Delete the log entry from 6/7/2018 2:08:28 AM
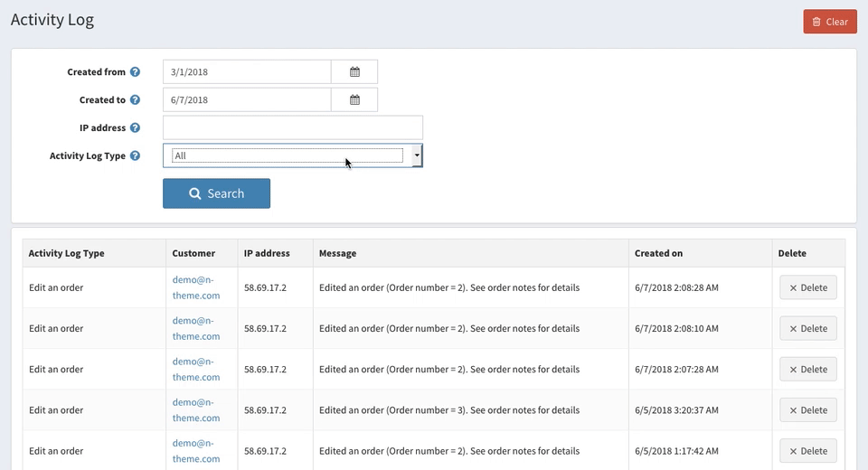 point(808,287)
